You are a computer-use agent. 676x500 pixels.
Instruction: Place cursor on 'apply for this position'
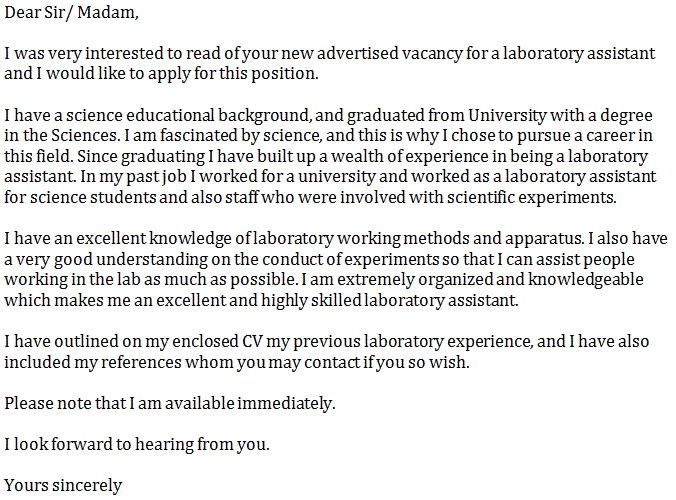click(x=232, y=74)
